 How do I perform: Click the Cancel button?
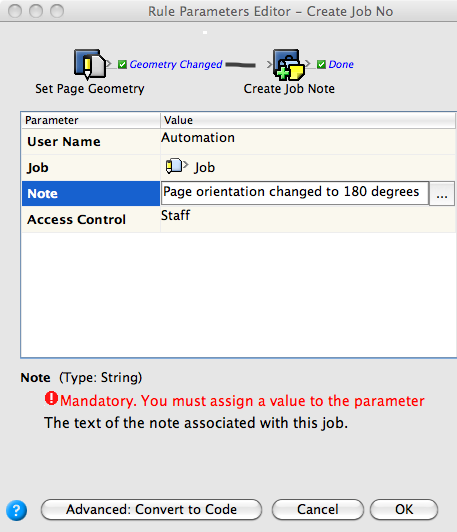click(318, 509)
